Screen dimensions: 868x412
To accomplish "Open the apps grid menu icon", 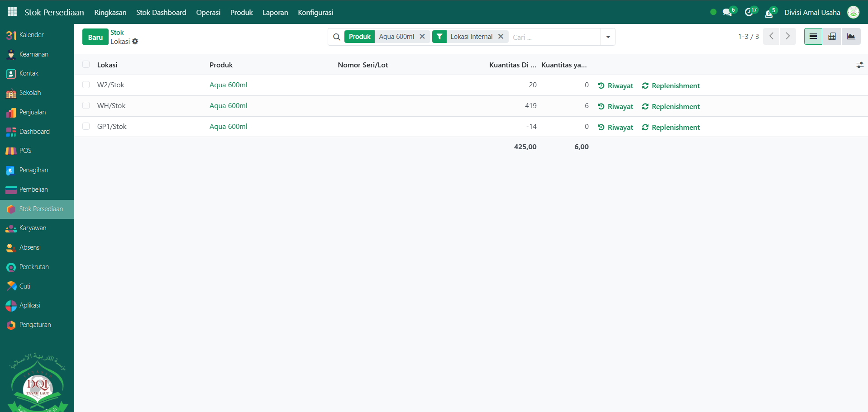I will click(x=12, y=12).
